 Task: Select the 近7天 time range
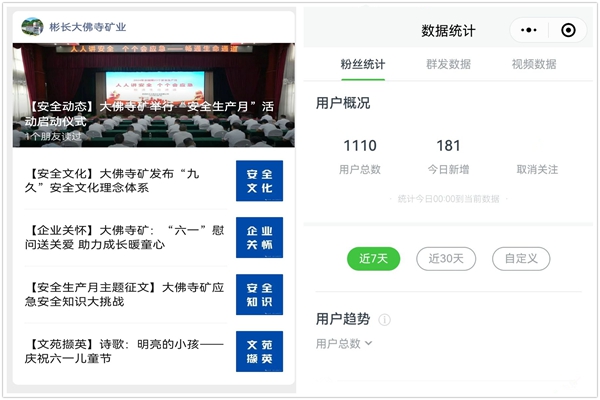(373, 258)
